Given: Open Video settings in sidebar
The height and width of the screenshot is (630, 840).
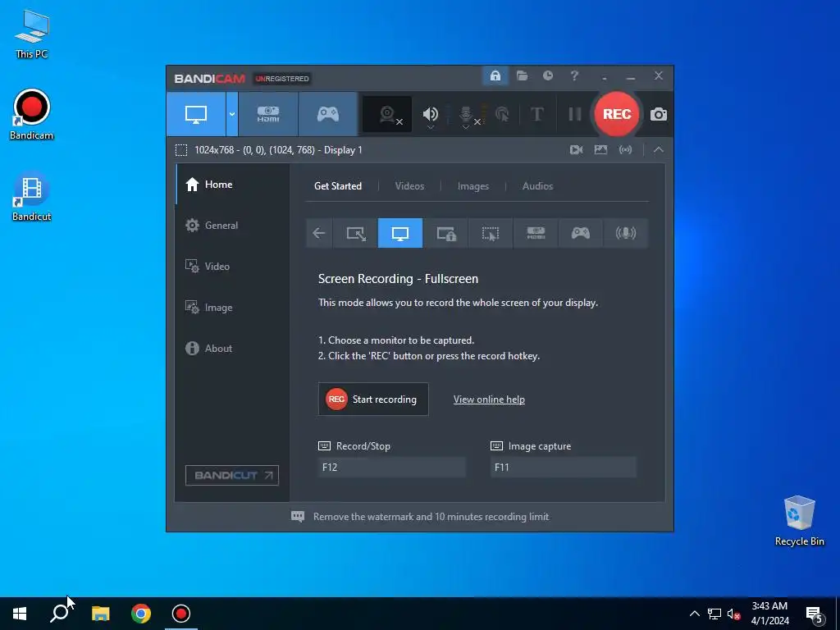Looking at the screenshot, I should pos(232,267).
